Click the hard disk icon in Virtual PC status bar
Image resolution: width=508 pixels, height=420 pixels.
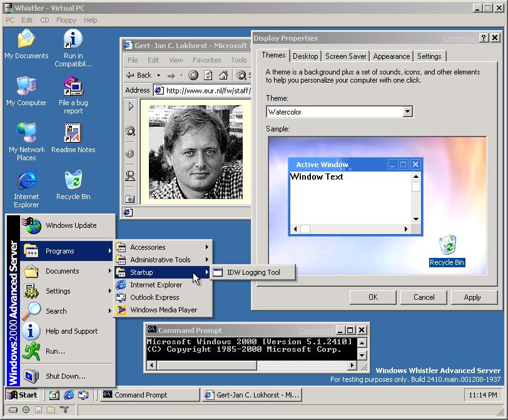point(13,410)
